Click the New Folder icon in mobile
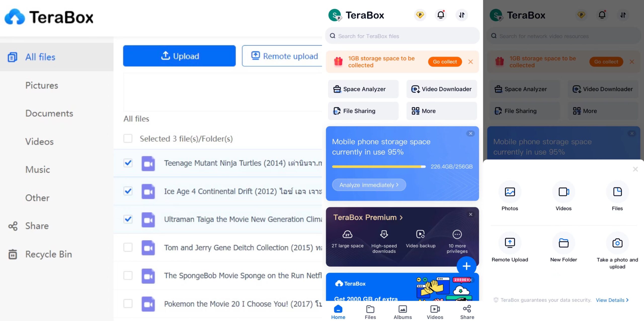The image size is (644, 321). pyautogui.click(x=563, y=243)
